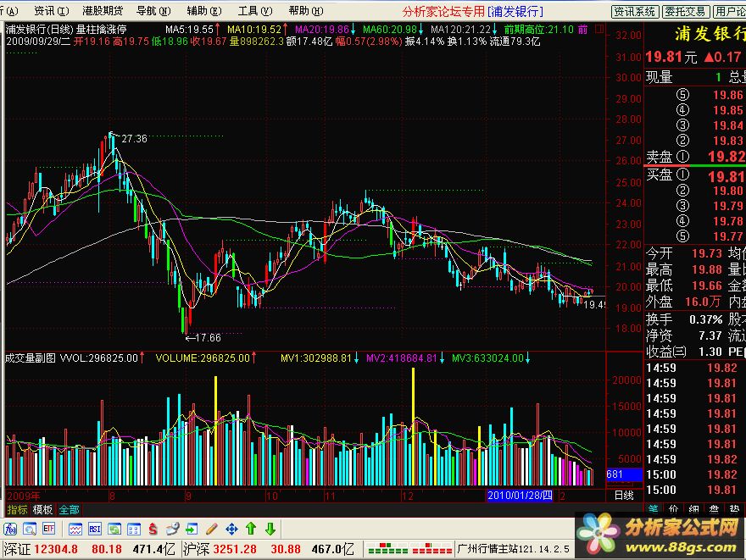The height and width of the screenshot is (560, 746).
Task: Click the 今开 19.73 value
Action: (706, 253)
